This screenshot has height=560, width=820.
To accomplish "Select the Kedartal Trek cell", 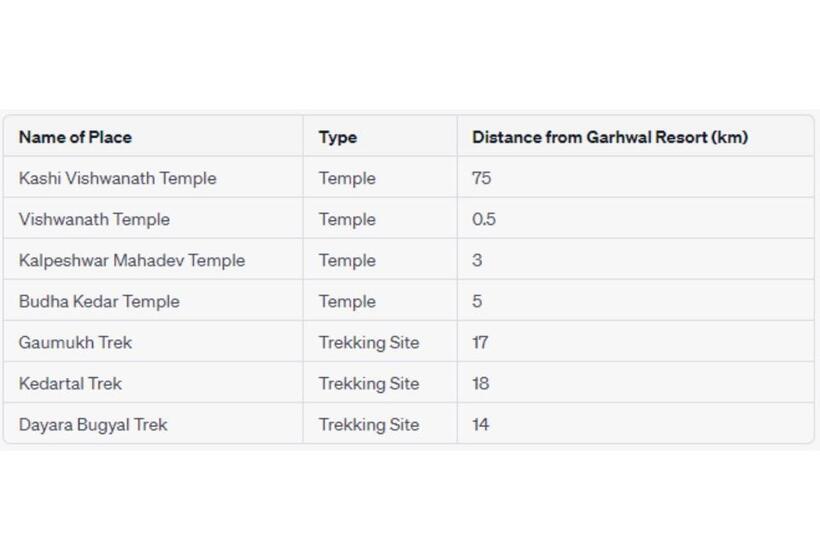I will pyautogui.click(x=70, y=383).
